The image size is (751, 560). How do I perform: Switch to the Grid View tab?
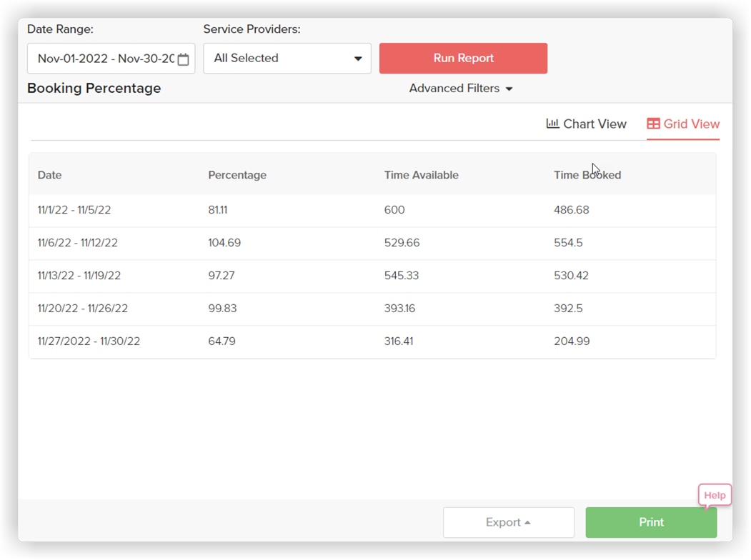click(x=683, y=124)
